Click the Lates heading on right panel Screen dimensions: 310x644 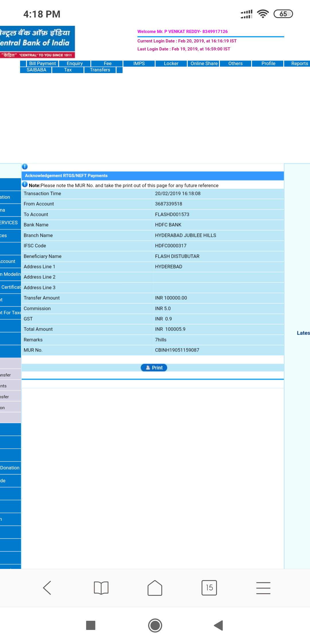303,333
